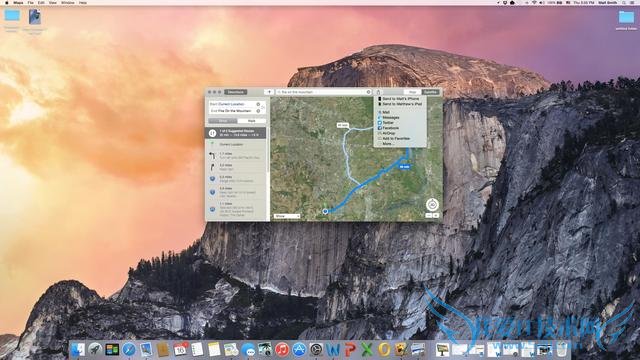Screen dimensions: 640x360
Task: Choose Send to Matthew's iPad
Action: (x=400, y=104)
